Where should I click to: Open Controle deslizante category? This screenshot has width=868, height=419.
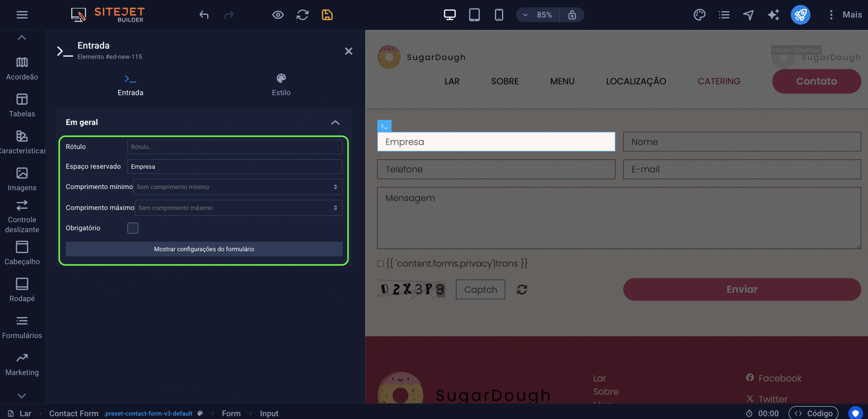coord(22,216)
